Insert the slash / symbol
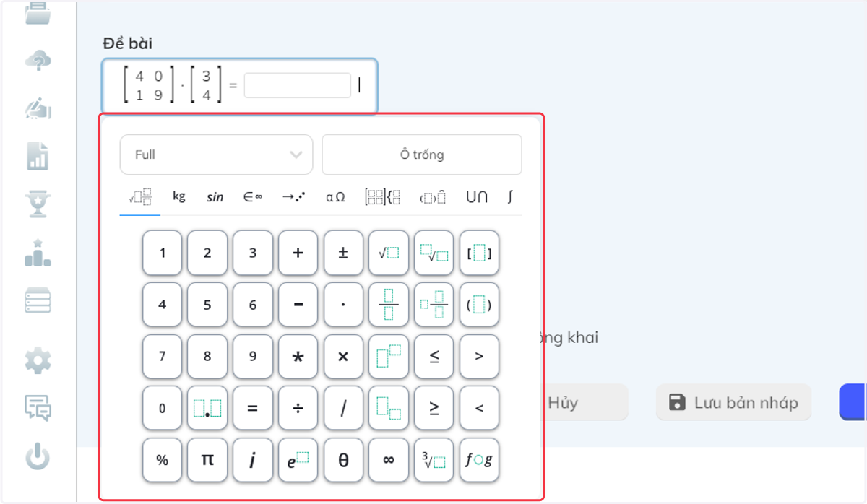The height and width of the screenshot is (504, 867). pos(343,408)
